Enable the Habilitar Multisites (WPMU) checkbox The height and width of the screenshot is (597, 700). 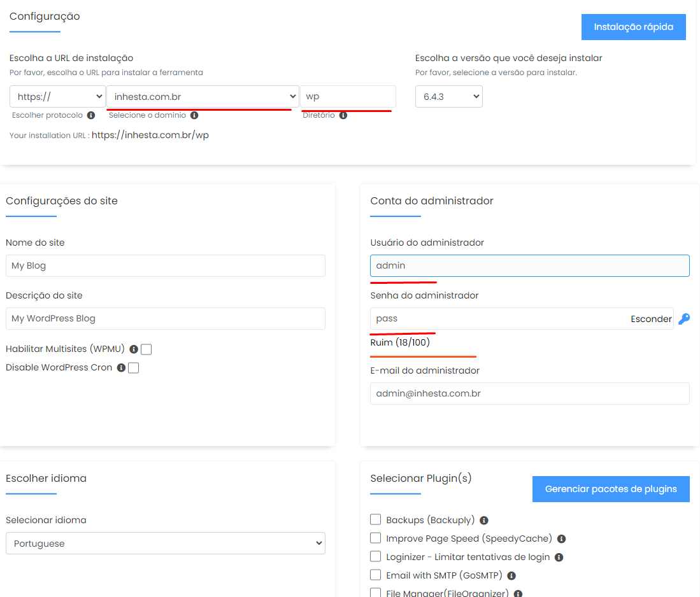pyautogui.click(x=146, y=349)
